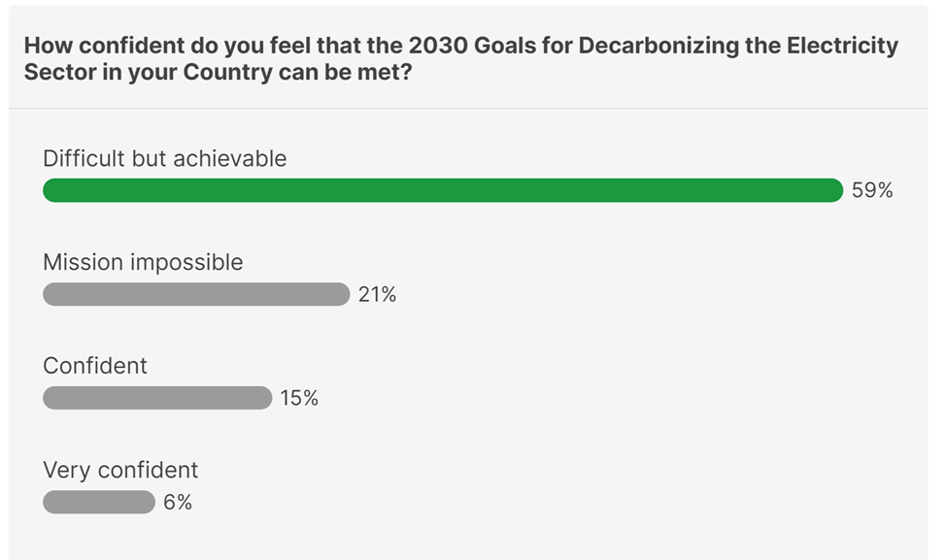The width and height of the screenshot is (946, 560).
Task: Select the 'Difficult but achievable' option label
Action: click(165, 158)
